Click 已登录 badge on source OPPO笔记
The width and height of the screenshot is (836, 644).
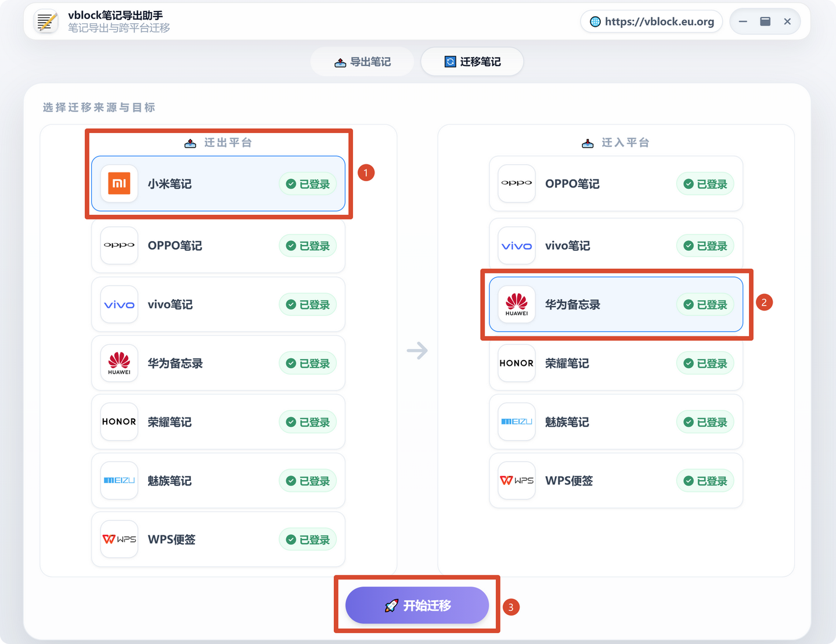tap(308, 246)
